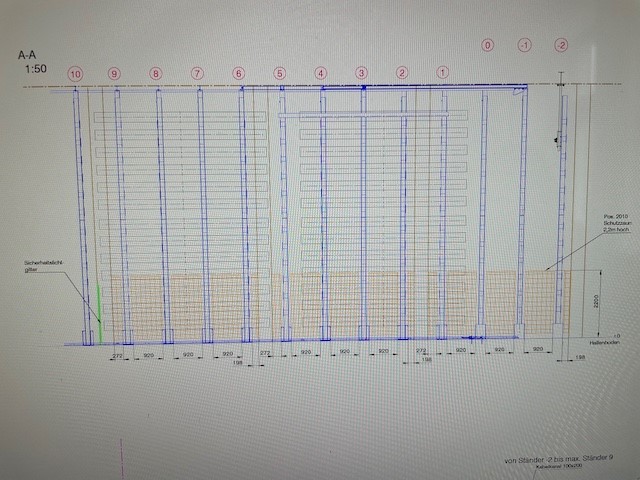
Task: Select the Pos. 2010 Schutzzaun annotation
Action: (617, 223)
